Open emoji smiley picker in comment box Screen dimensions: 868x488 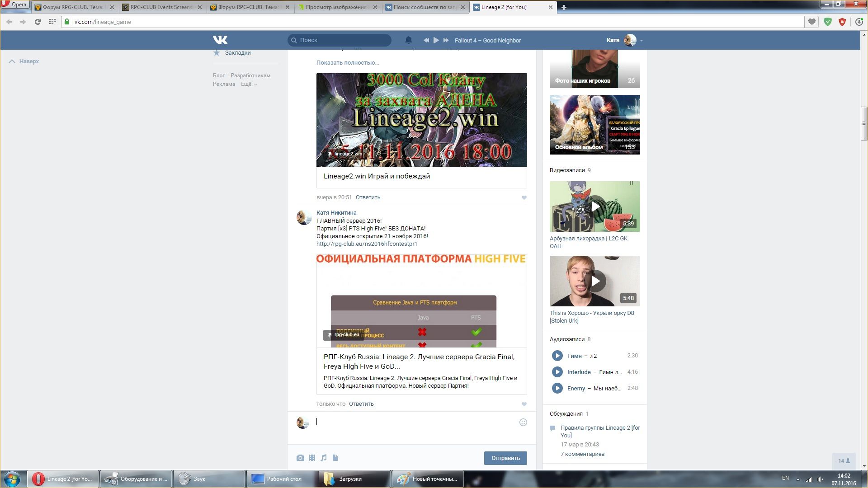coord(523,422)
